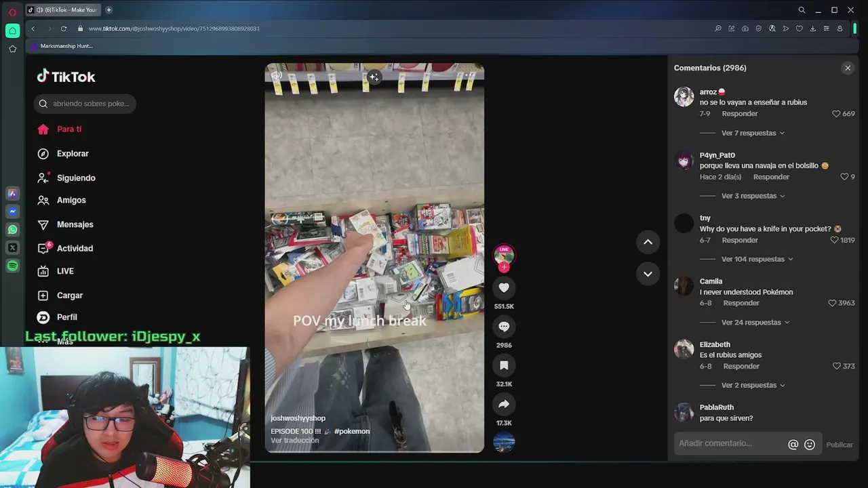Open the Opera start page home icon
Screen dimensions: 868x488
12,30
